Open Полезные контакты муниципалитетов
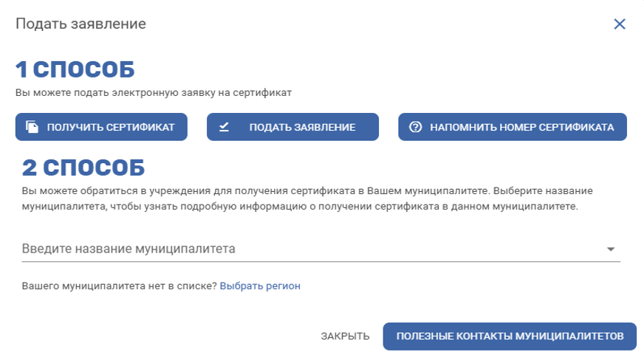 click(x=509, y=336)
